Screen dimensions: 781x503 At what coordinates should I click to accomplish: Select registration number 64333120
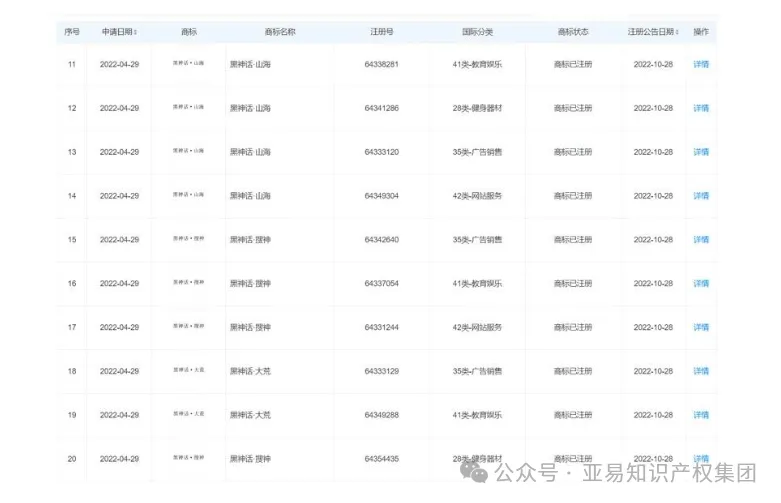(382, 152)
